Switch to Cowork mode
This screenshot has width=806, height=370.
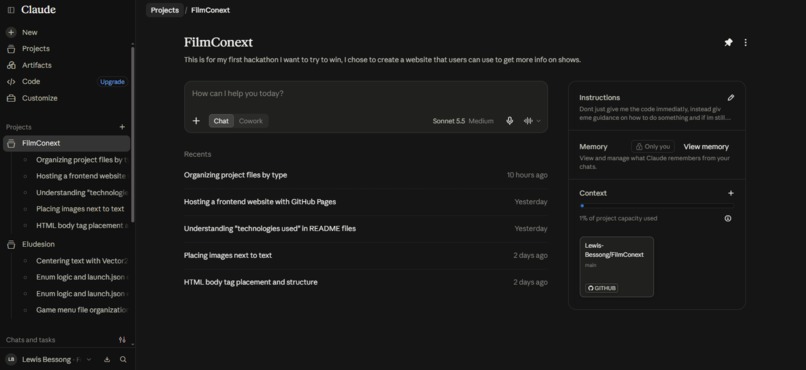click(x=251, y=121)
